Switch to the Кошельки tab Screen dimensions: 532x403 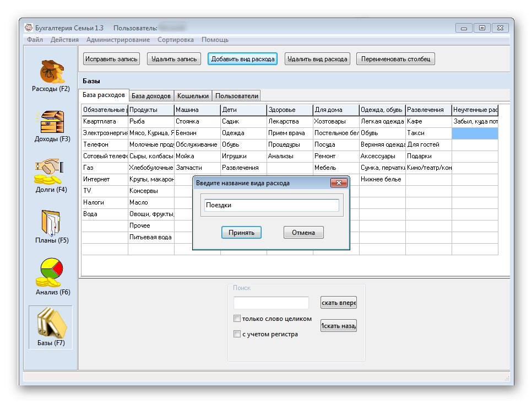point(193,96)
